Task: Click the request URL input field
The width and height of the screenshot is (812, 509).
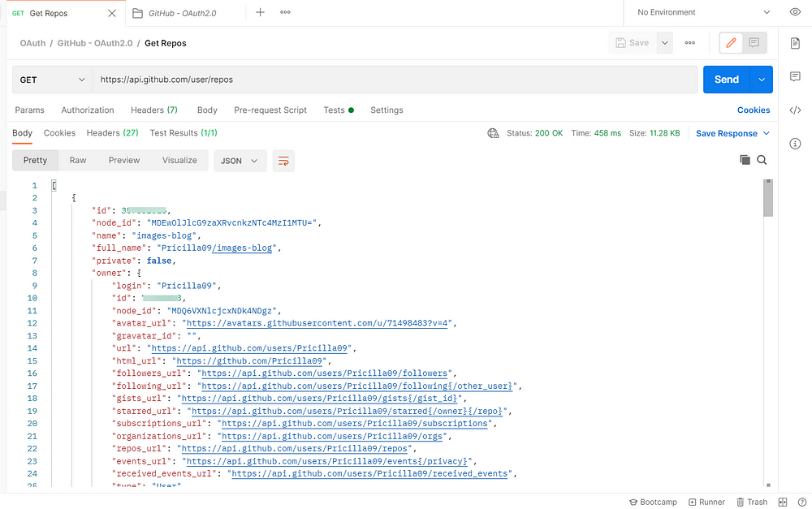Action: [x=394, y=80]
